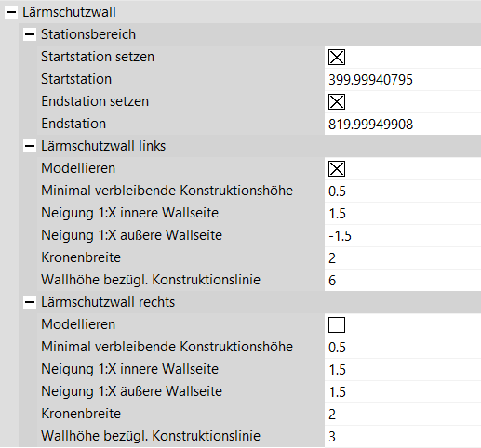The width and height of the screenshot is (481, 448).
Task: Edit right wall Kronenbreite value 2
Action: click(x=403, y=415)
